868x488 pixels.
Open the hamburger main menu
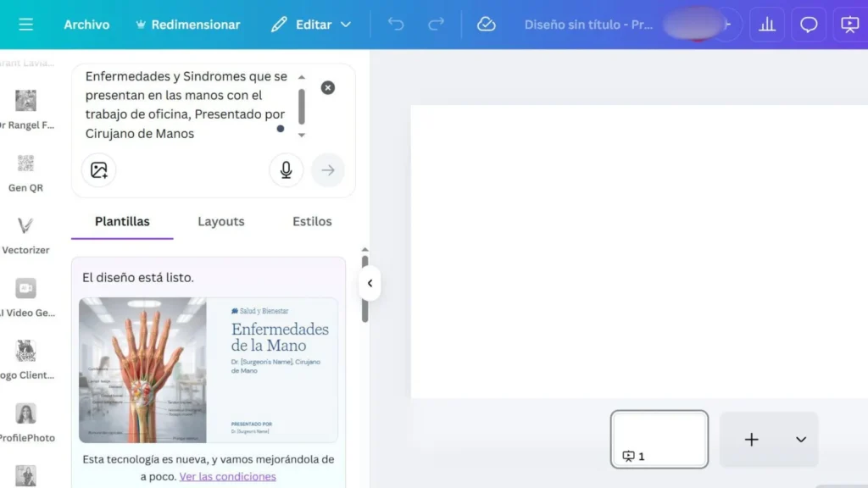click(x=25, y=25)
